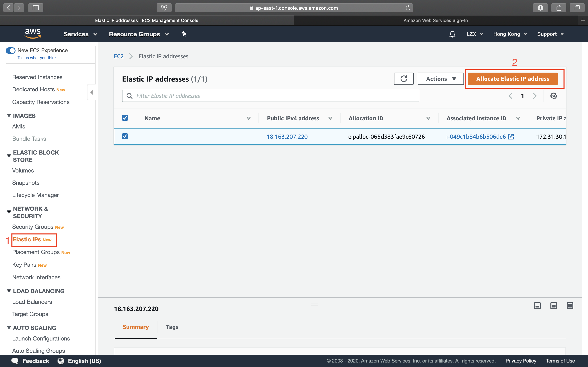Maximize details pane with rightmost layout icon
The height and width of the screenshot is (367, 588).
[570, 306]
